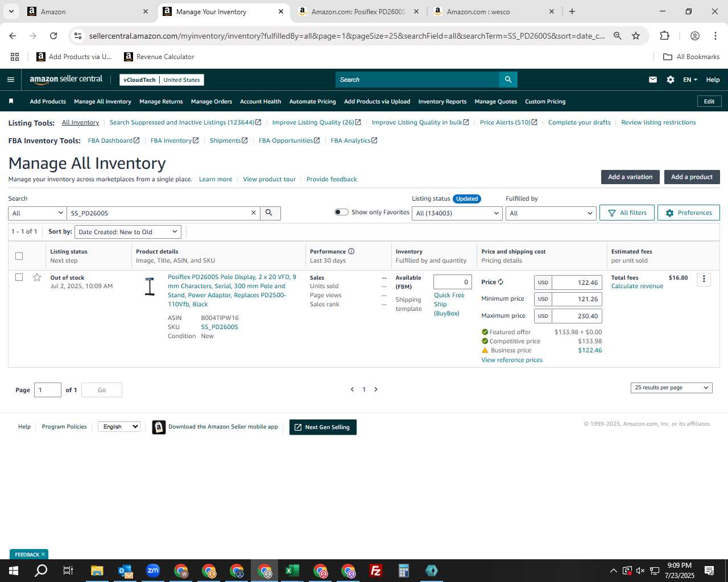Click the Price Alerts (510) link
728x582 pixels.
click(x=508, y=122)
